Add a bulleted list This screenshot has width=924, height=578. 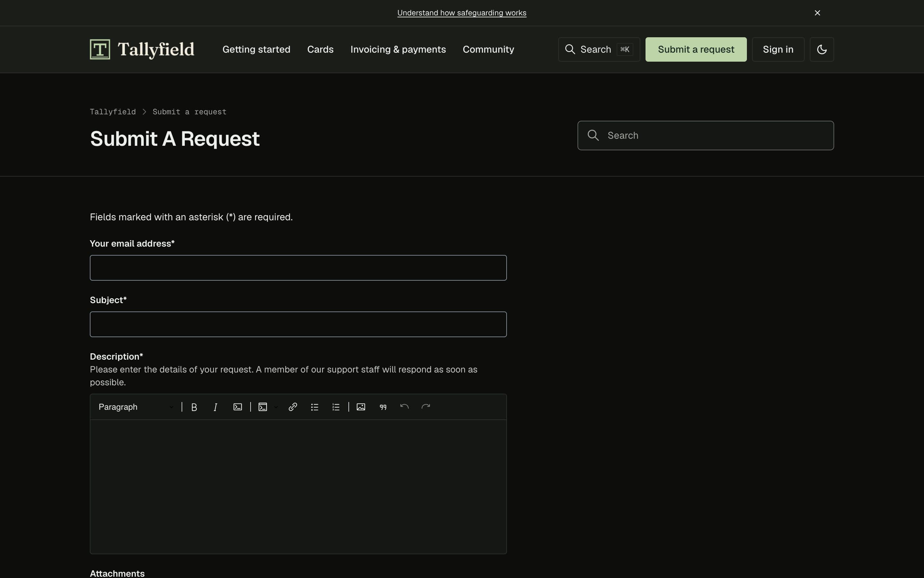(315, 407)
